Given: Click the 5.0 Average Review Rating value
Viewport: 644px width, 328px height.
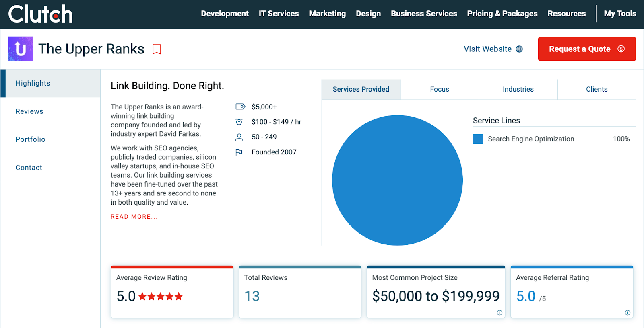Looking at the screenshot, I should pyautogui.click(x=126, y=296).
